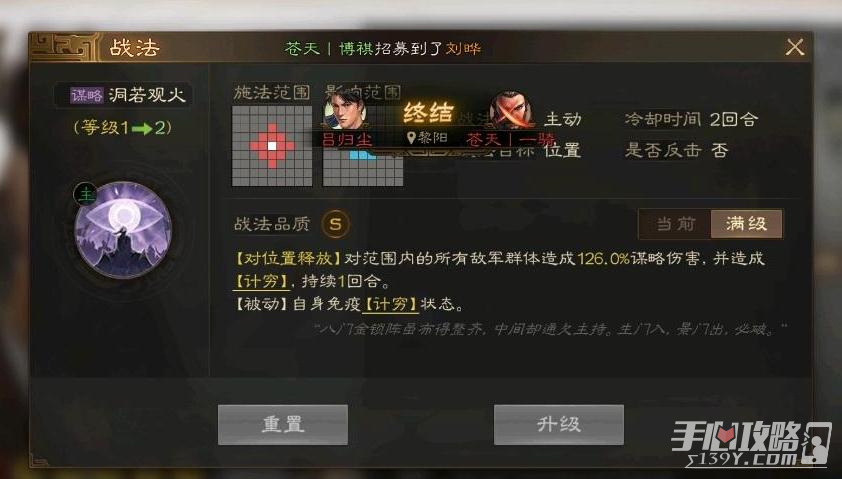Click 吕归尘 character portrait

[344, 112]
